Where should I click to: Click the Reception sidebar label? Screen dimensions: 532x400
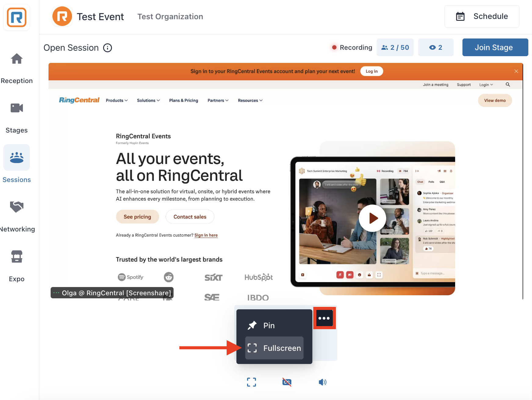click(17, 81)
